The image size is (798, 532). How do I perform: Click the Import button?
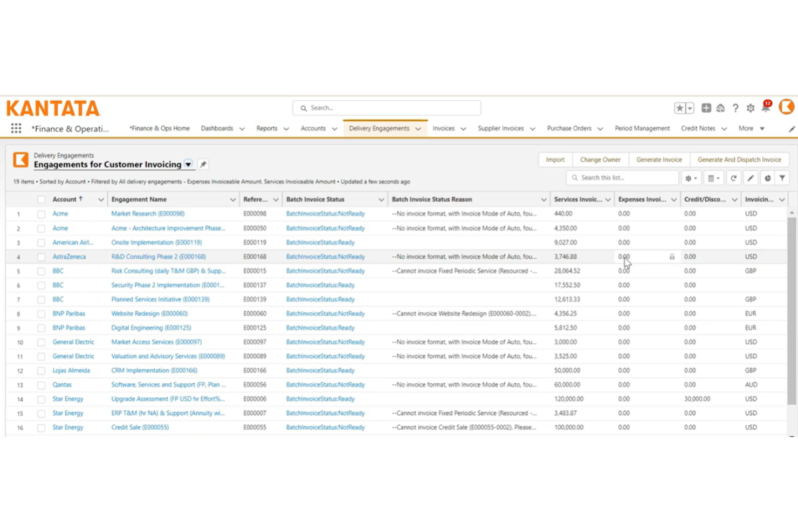(x=555, y=160)
